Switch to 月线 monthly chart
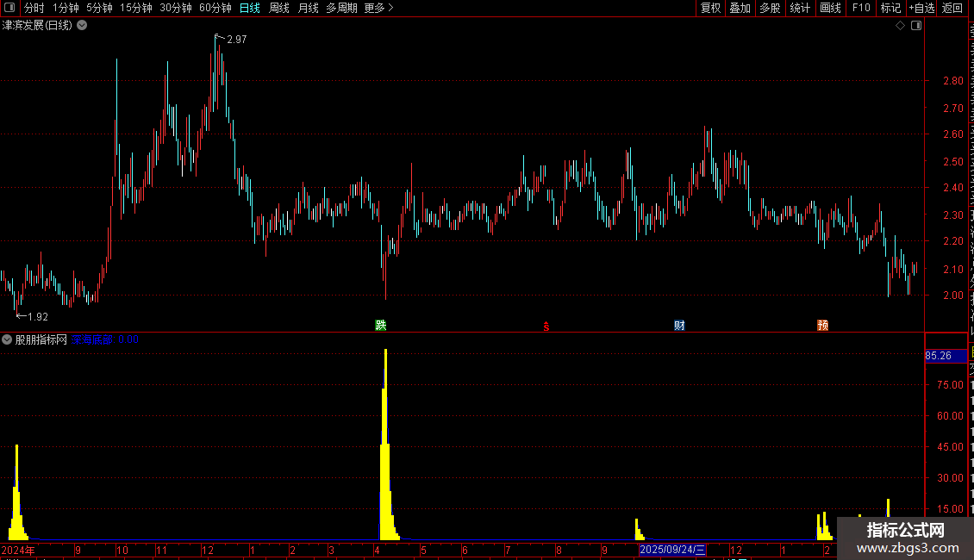Viewport: 974px width, 560px height. pyautogui.click(x=308, y=8)
